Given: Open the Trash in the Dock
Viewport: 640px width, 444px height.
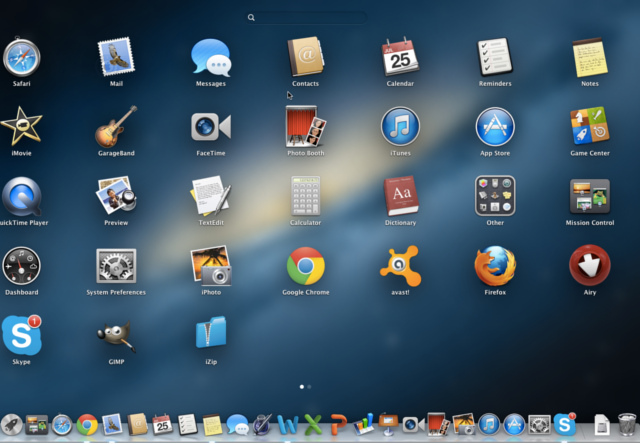Looking at the screenshot, I should click(627, 424).
